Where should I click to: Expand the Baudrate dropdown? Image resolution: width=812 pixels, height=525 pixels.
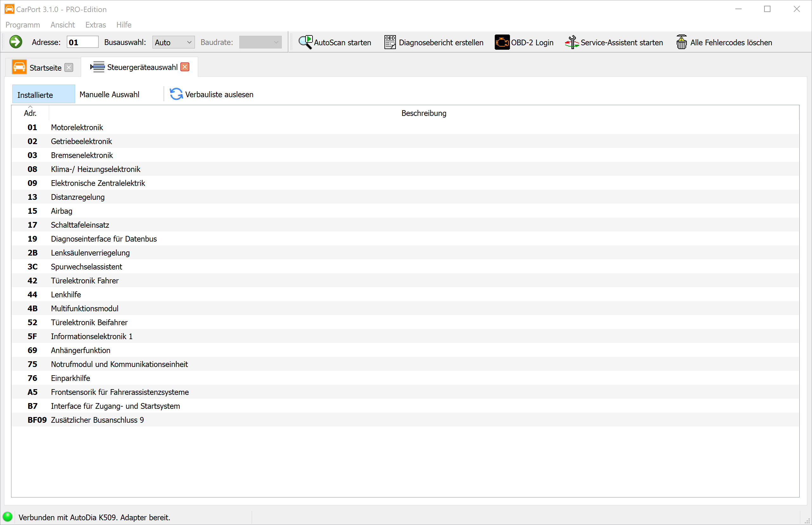(x=260, y=42)
